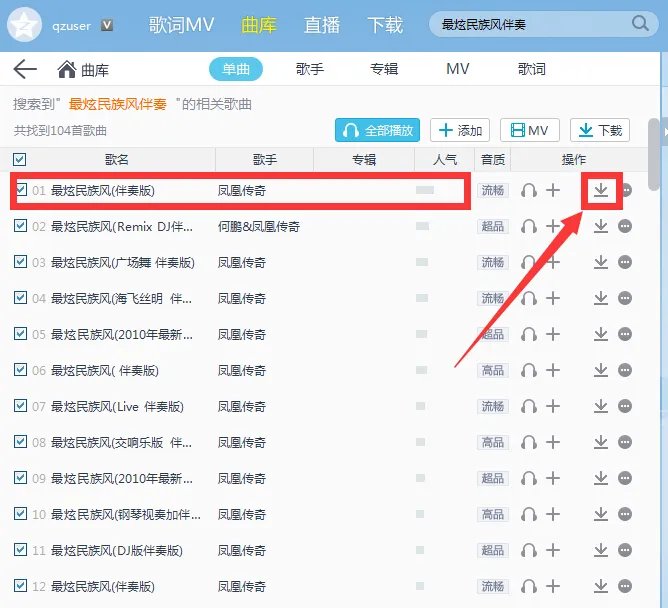Add song 04 海飞丝明 with plus icon
This screenshot has width=668, height=608.
click(553, 298)
